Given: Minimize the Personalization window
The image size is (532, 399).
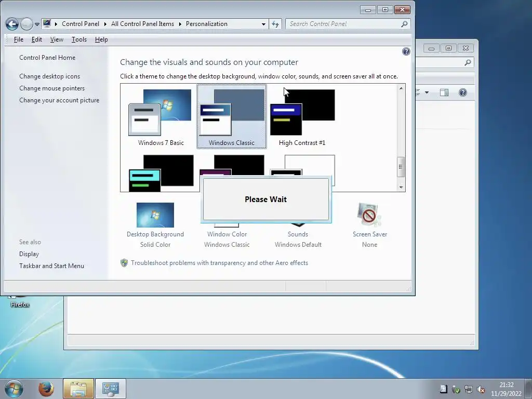Looking at the screenshot, I should 368,10.
